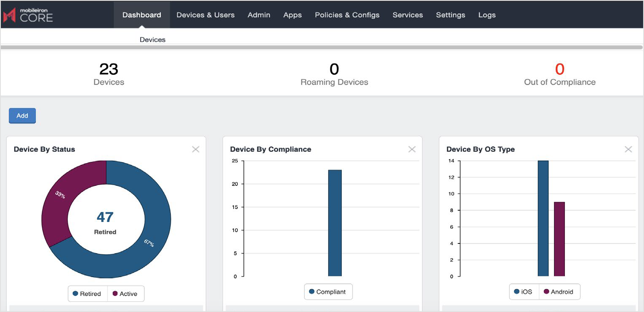
Task: Switch to the Settings menu
Action: coord(450,15)
